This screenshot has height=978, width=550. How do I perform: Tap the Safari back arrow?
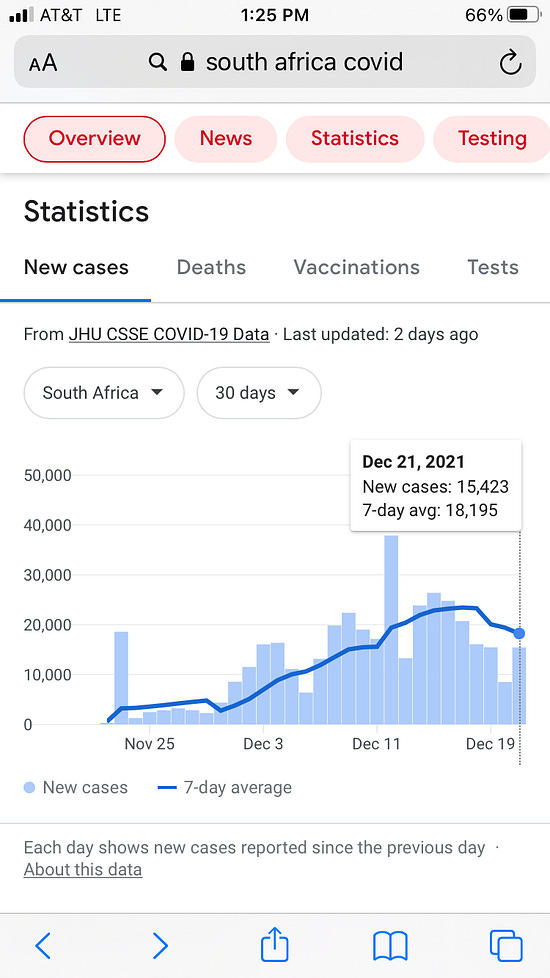tap(43, 946)
